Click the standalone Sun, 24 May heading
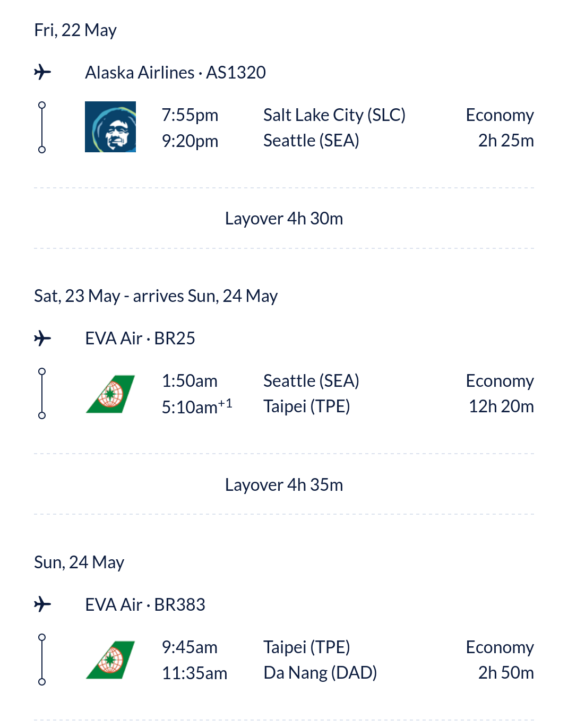 (79, 562)
